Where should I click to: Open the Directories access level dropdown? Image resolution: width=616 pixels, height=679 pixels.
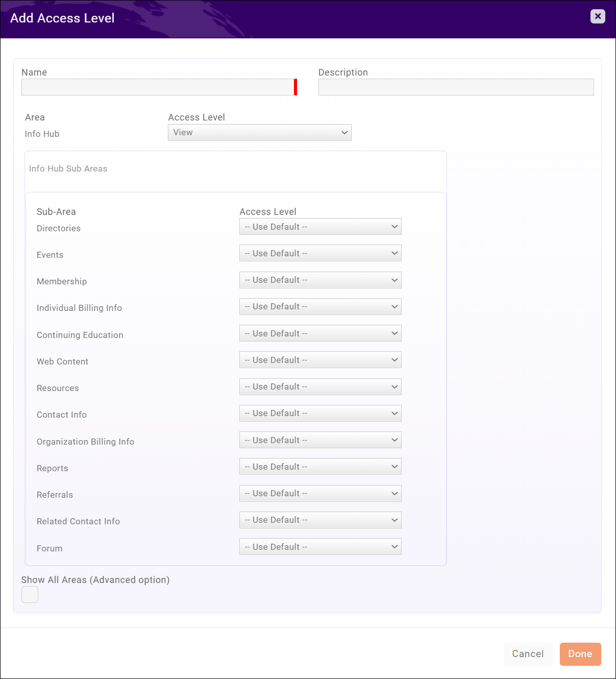320,226
